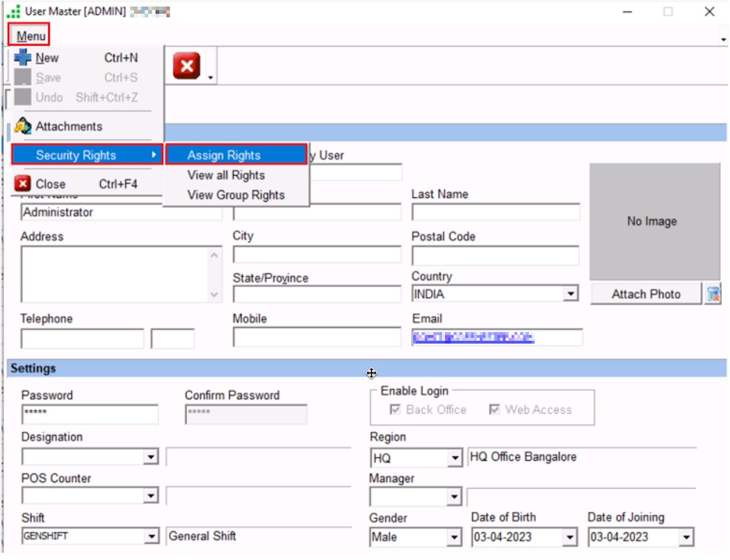This screenshot has width=730, height=560.
Task: Open the Region HQ dropdown
Action: pyautogui.click(x=455, y=458)
